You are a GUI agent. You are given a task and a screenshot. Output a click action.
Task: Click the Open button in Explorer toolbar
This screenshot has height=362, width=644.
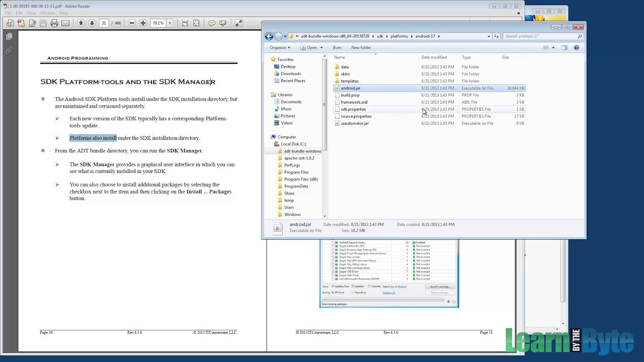point(309,48)
